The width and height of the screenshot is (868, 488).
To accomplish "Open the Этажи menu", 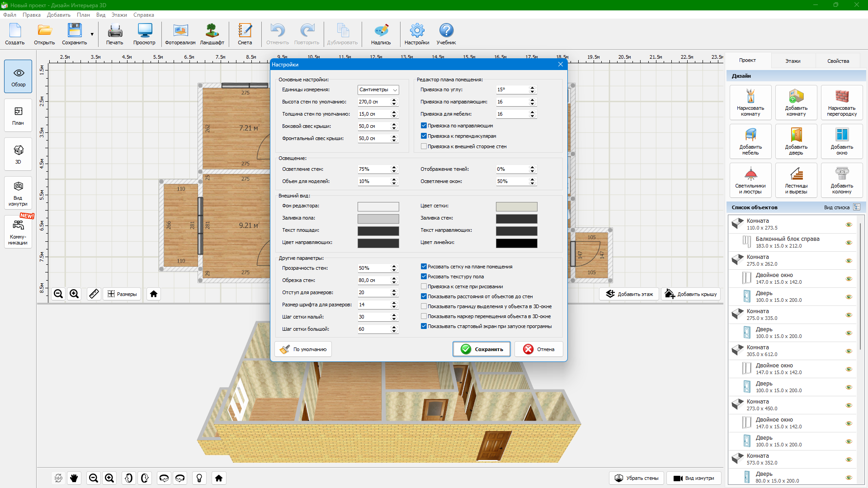I will [x=119, y=15].
